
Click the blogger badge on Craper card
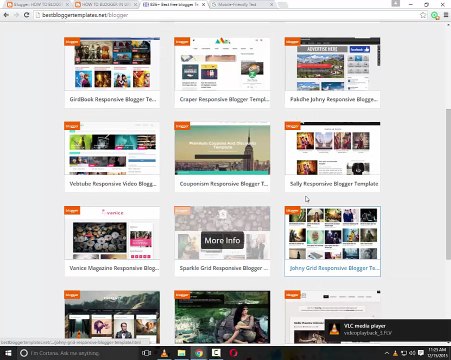182,42
